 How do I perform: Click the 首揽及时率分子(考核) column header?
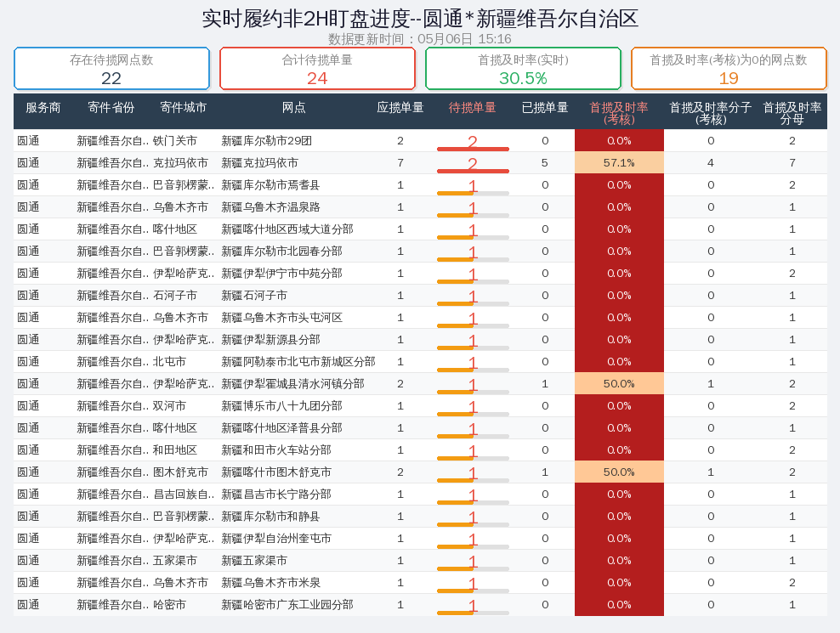[x=711, y=113]
